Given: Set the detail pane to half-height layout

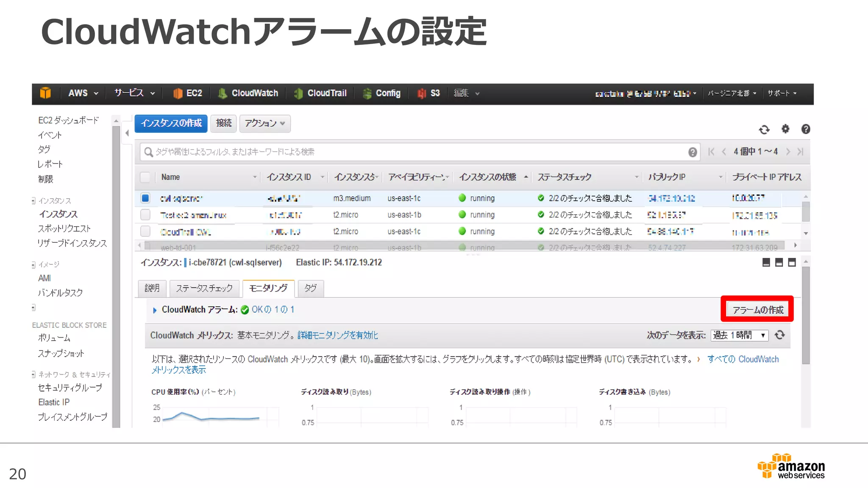Looking at the screenshot, I should pos(779,263).
